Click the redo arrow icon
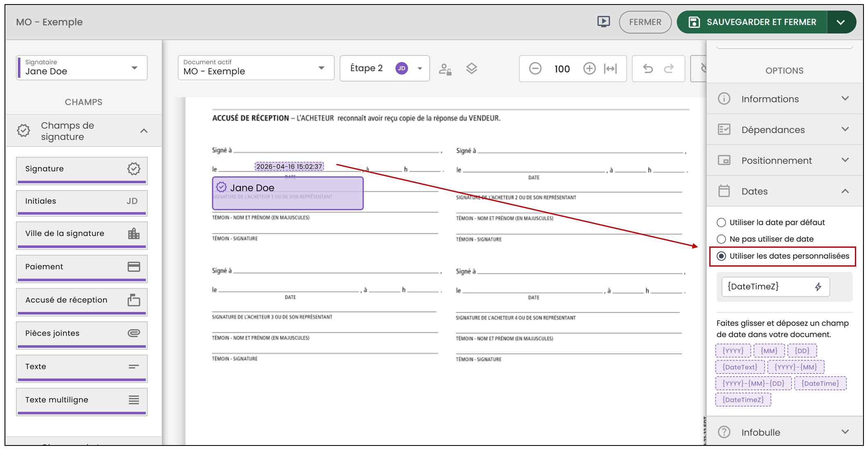 point(669,68)
